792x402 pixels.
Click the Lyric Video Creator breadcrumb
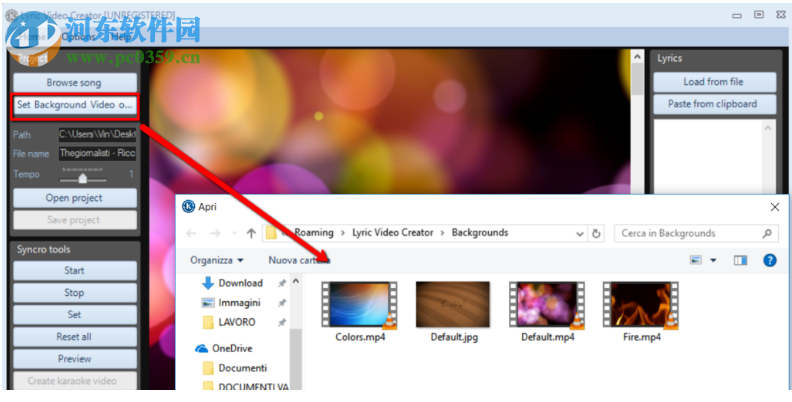[x=392, y=233]
